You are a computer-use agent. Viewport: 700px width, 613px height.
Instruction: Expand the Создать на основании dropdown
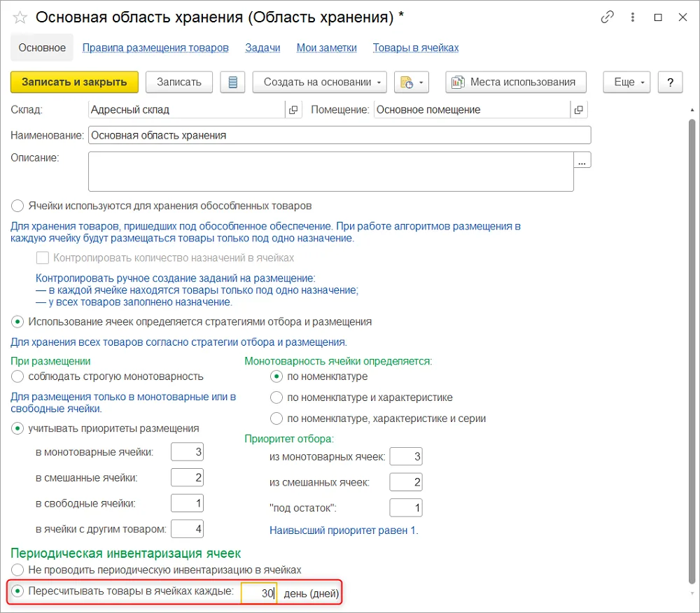point(320,82)
